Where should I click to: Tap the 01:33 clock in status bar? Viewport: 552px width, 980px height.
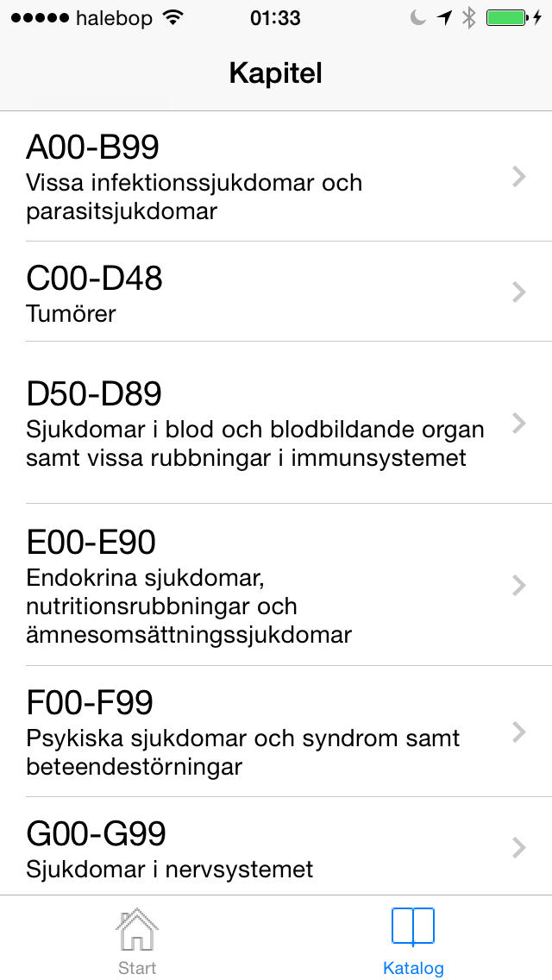(x=275, y=18)
